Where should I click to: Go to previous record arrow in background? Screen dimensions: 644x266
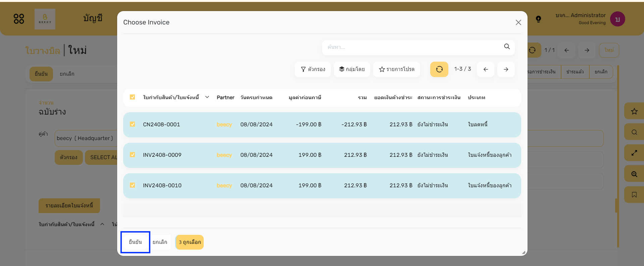[567, 50]
